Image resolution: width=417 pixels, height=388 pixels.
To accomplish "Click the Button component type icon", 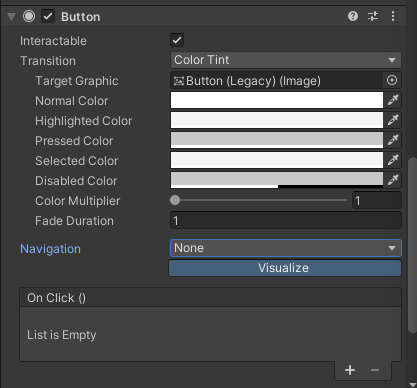I will tap(29, 16).
